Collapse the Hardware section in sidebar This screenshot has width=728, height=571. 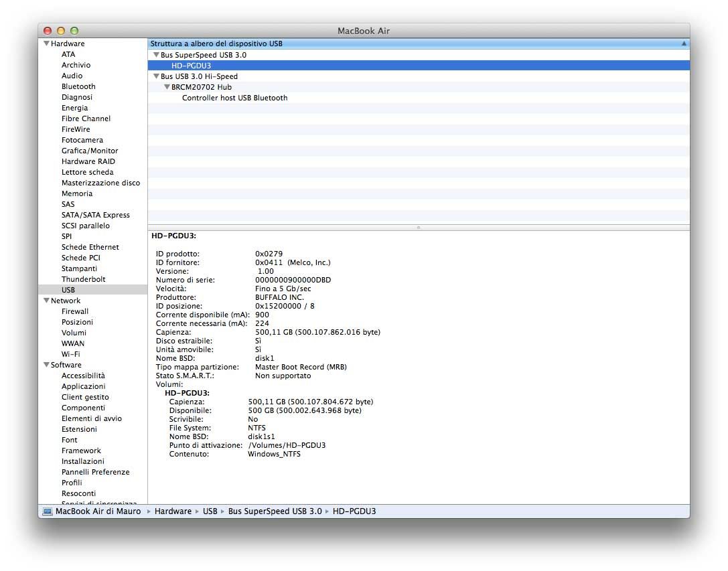[46, 44]
